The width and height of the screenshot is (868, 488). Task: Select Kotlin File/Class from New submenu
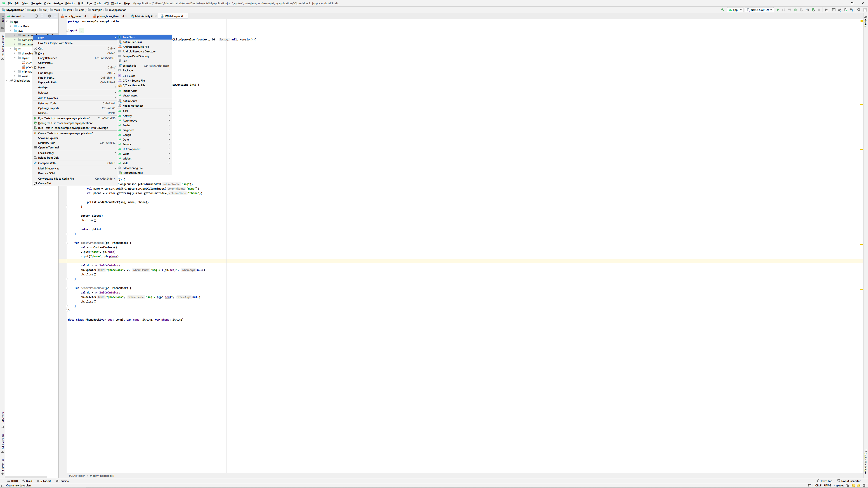[x=132, y=42]
